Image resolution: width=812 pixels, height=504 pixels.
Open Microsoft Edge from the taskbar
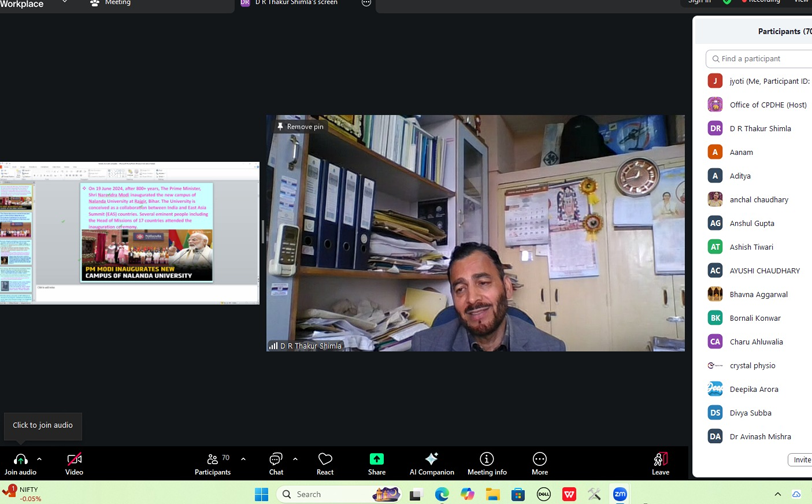tap(442, 494)
